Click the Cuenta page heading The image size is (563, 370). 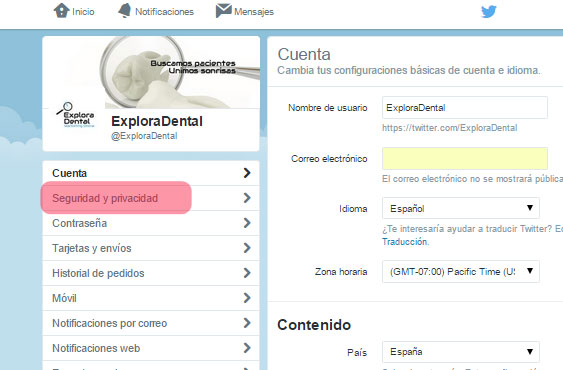pyautogui.click(x=304, y=55)
